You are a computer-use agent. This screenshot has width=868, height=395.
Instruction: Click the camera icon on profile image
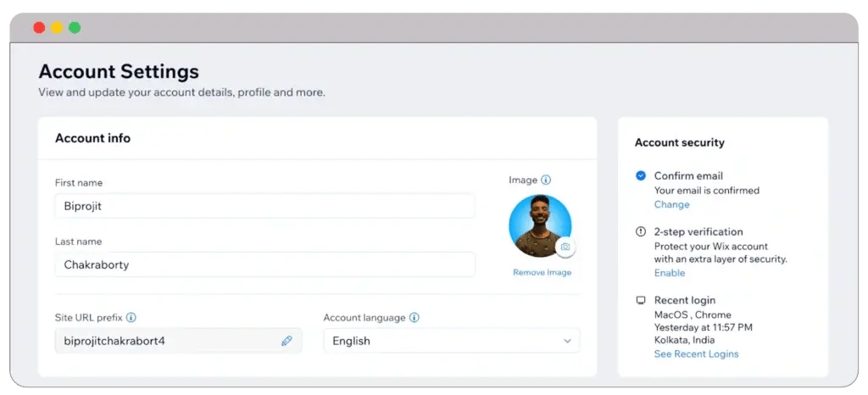tap(565, 247)
